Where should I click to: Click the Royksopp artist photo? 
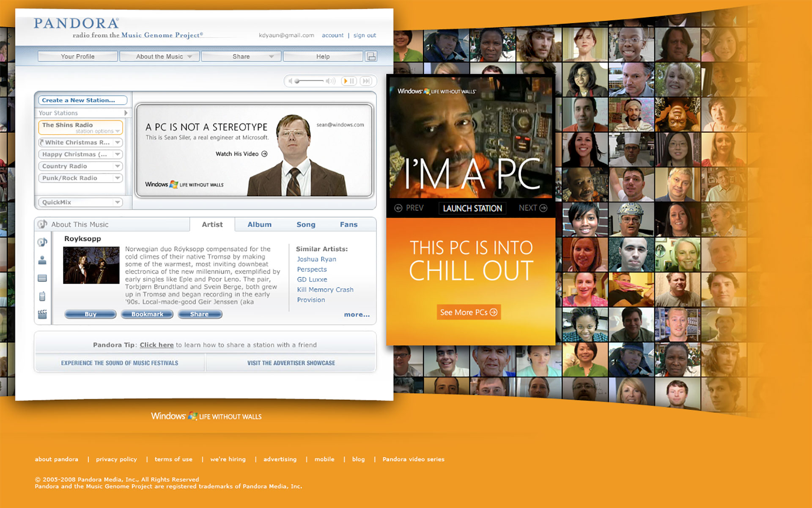(x=91, y=265)
